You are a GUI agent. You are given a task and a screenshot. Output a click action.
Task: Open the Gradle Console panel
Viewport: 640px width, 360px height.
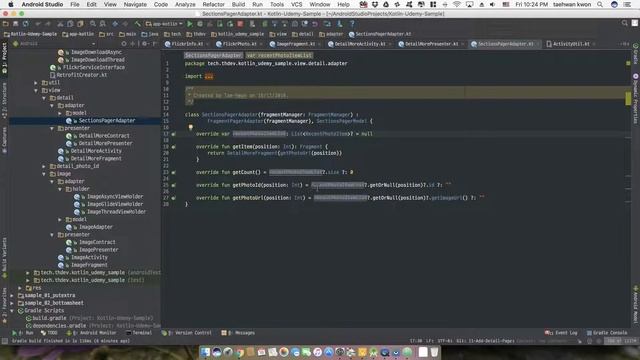(x=607, y=333)
